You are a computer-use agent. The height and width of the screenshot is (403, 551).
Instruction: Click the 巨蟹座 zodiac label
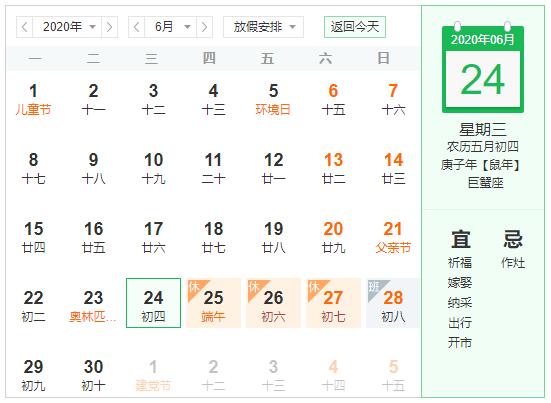486,183
